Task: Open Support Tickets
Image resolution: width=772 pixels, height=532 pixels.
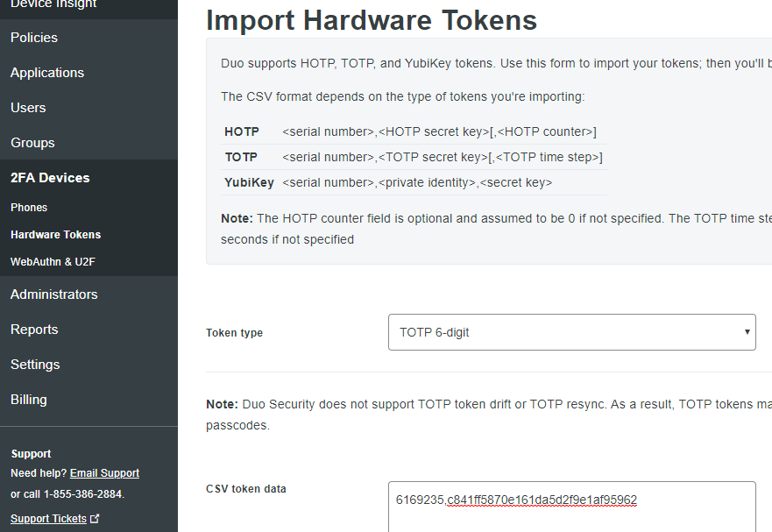Action: coord(47,518)
